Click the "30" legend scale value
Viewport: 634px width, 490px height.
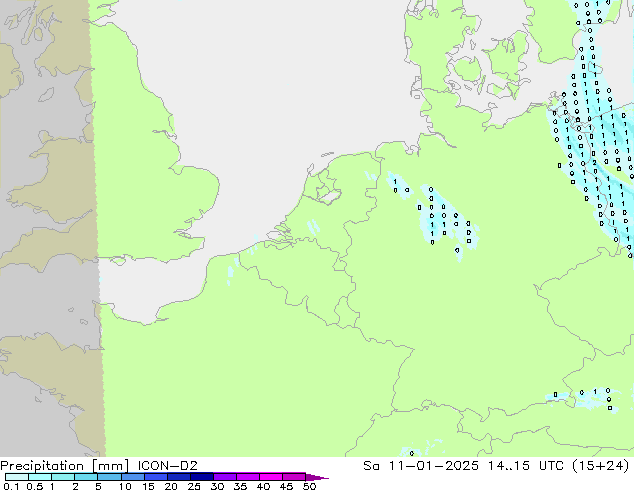coord(217,486)
